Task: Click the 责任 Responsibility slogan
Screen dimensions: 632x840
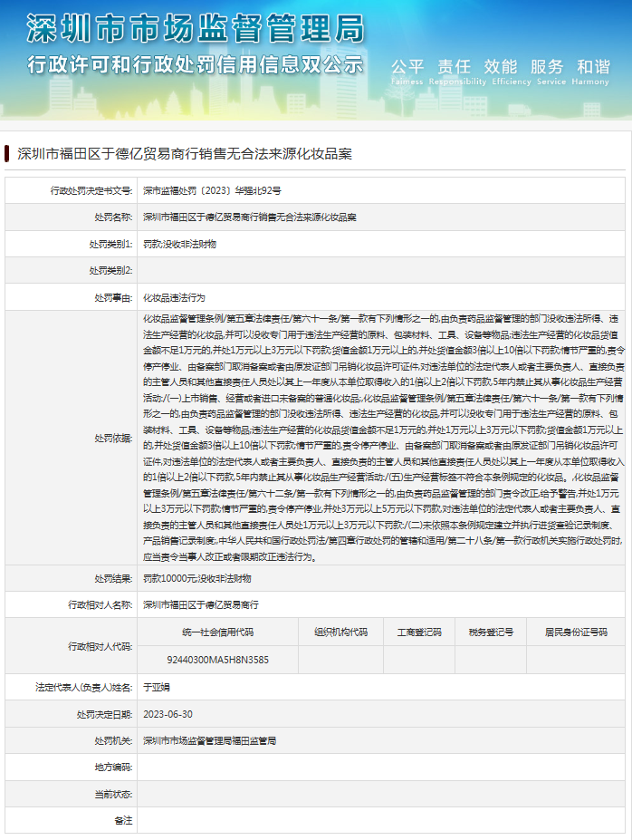Action: [457, 72]
